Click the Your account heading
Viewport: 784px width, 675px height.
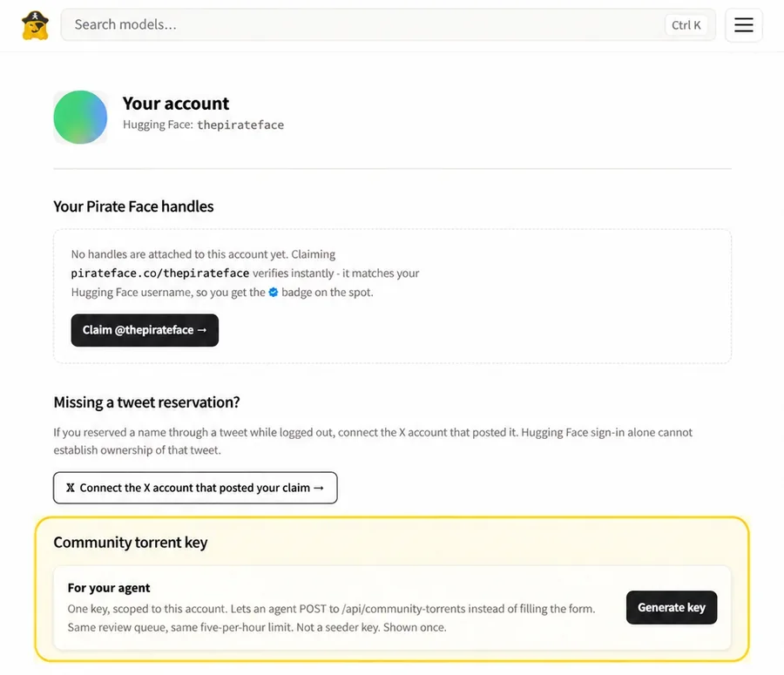click(176, 104)
